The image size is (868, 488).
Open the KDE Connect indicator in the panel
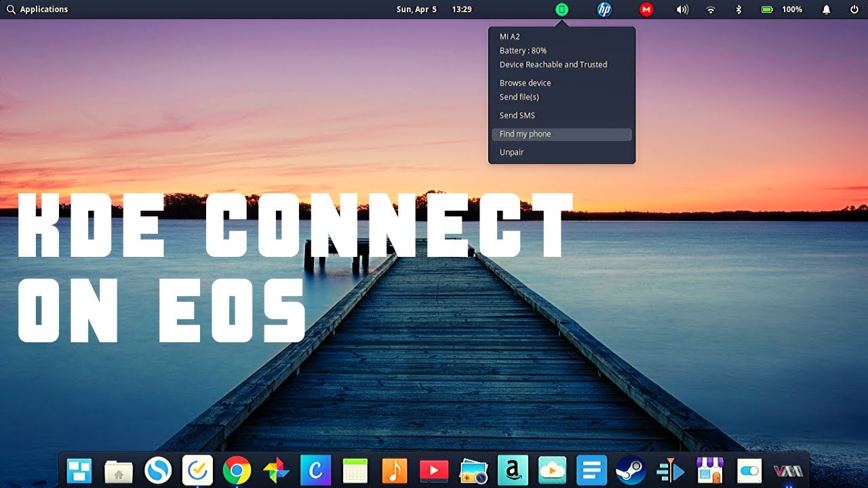561,9
